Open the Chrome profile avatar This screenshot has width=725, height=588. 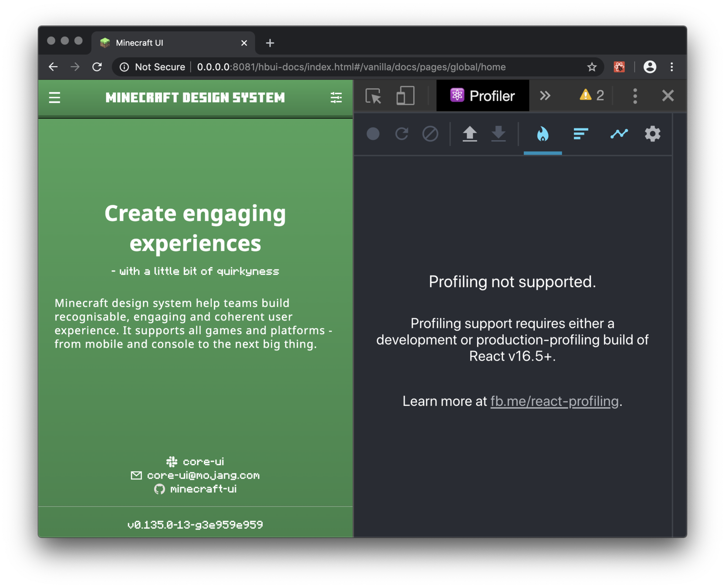[x=650, y=67]
